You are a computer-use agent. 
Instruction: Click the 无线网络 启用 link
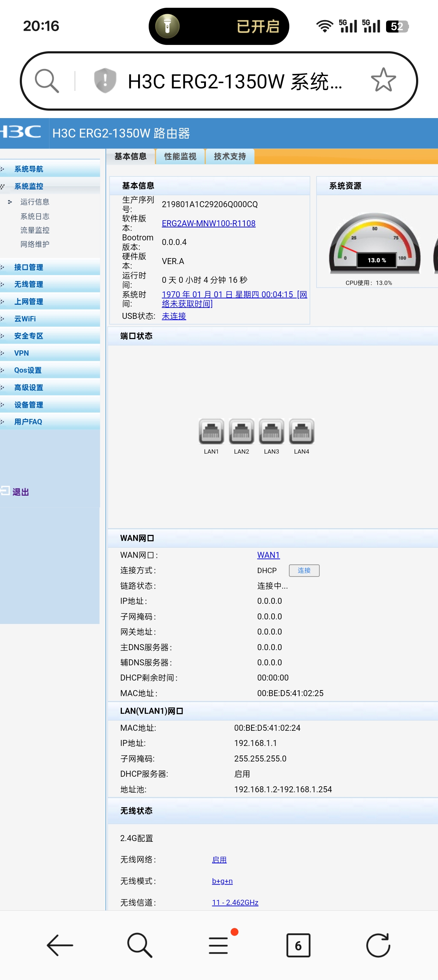tap(219, 859)
